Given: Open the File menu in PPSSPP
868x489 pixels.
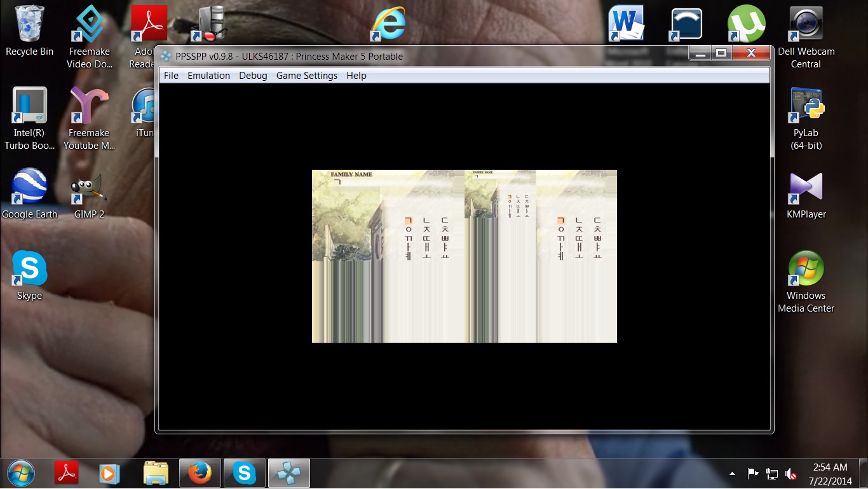Looking at the screenshot, I should point(171,76).
